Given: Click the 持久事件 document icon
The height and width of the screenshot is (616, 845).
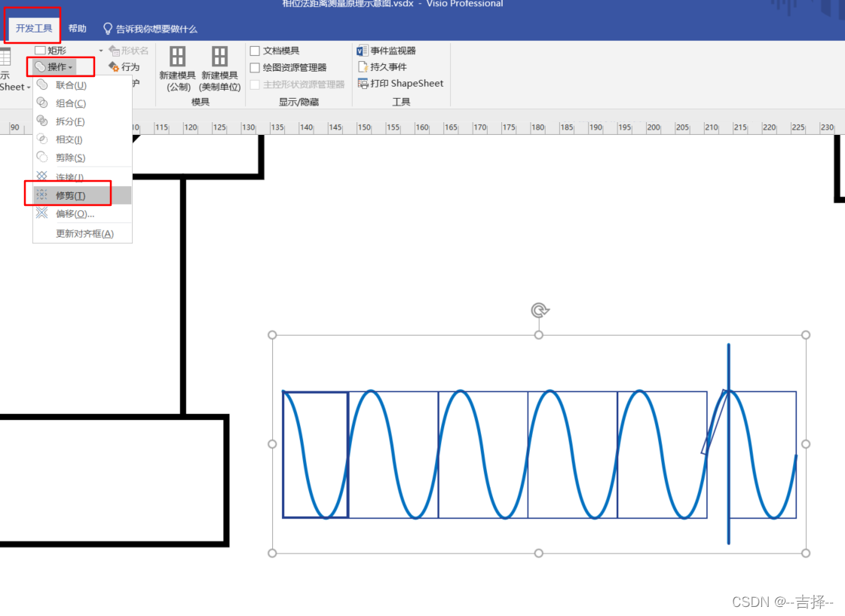Looking at the screenshot, I should 363,67.
